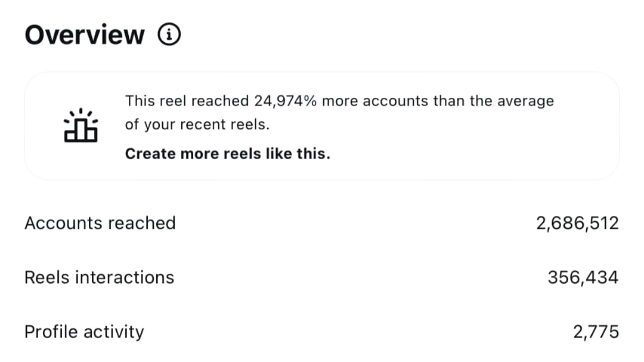This screenshot has height=362, width=644.
Task: Click the Overview heading
Action: [x=85, y=36]
